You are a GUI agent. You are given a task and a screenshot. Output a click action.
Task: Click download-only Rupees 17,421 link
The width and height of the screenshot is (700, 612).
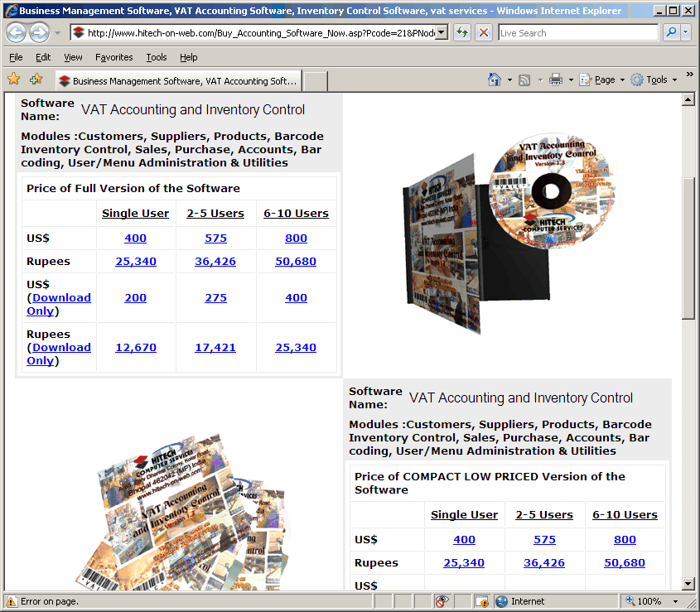pos(215,347)
